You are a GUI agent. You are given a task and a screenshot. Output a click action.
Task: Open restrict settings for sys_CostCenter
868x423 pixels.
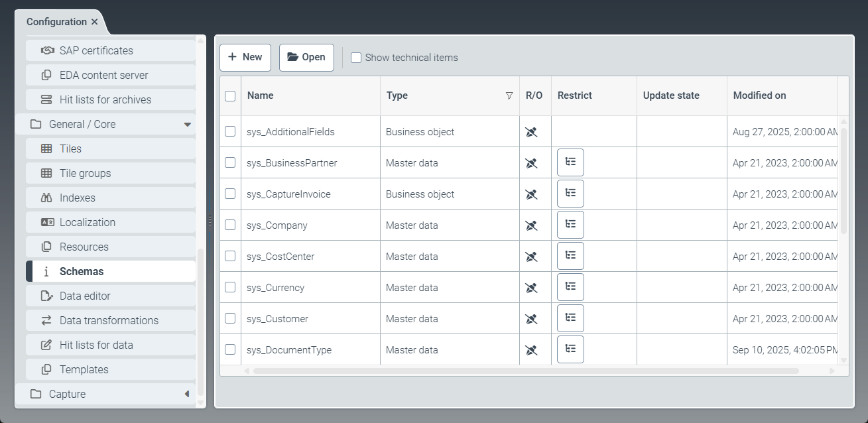coord(570,256)
